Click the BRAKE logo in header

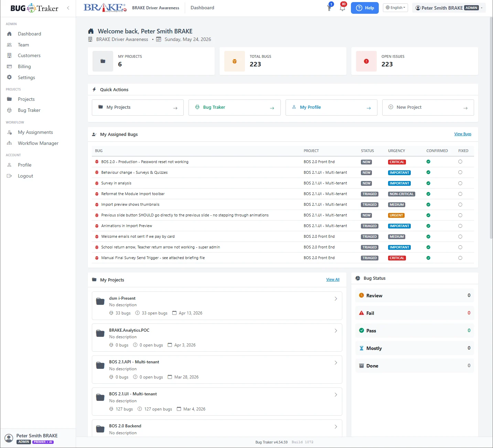(x=105, y=8)
